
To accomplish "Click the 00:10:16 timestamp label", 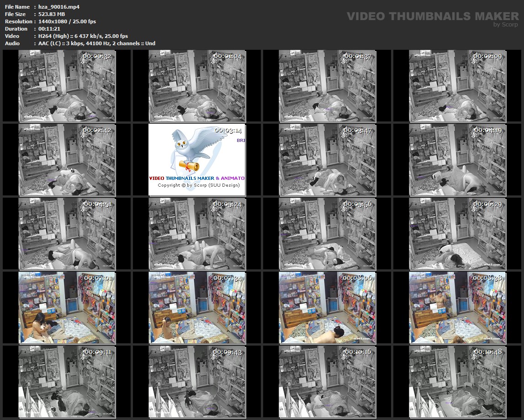I will click(x=358, y=352).
